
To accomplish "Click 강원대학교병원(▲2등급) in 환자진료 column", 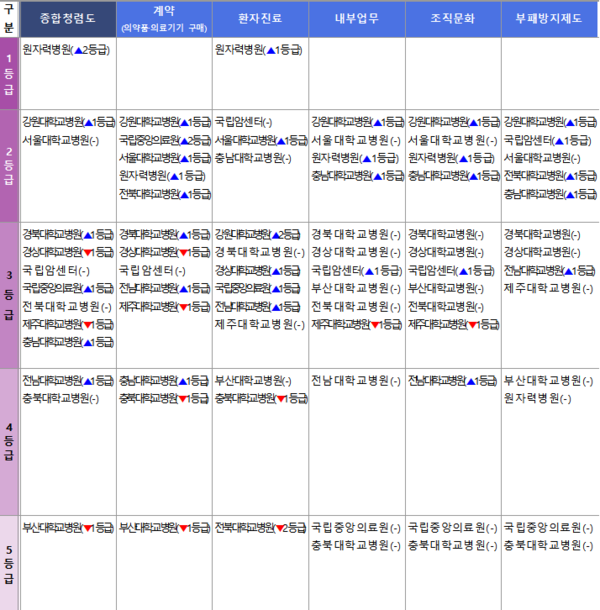I will tap(258, 235).
